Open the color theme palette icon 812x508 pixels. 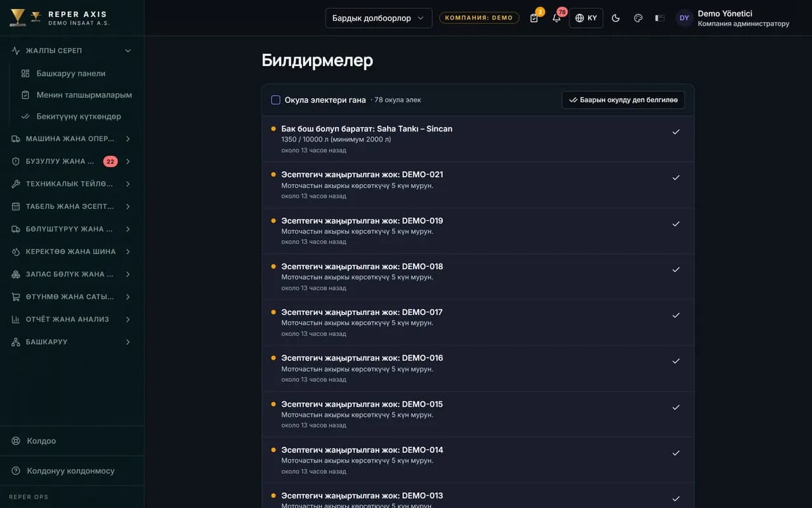point(638,18)
